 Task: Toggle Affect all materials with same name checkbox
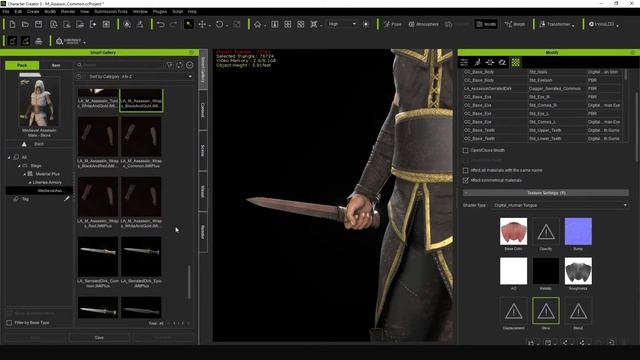pos(465,170)
